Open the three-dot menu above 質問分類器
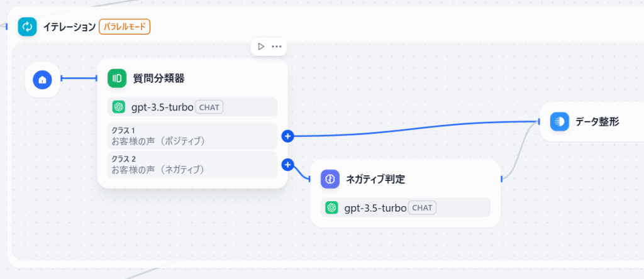Image resolution: width=644 pixels, height=279 pixels. click(x=277, y=46)
